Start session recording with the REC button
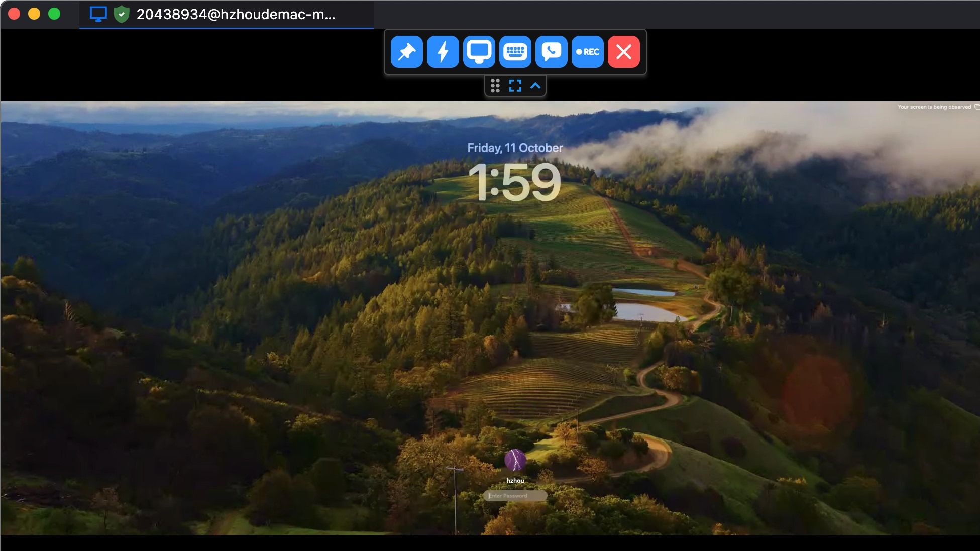This screenshot has height=551, width=980. point(587,51)
